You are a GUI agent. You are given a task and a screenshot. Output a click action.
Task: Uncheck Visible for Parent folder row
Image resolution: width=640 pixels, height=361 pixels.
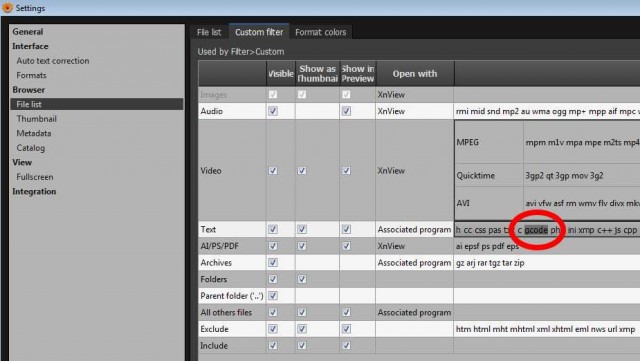point(273,296)
